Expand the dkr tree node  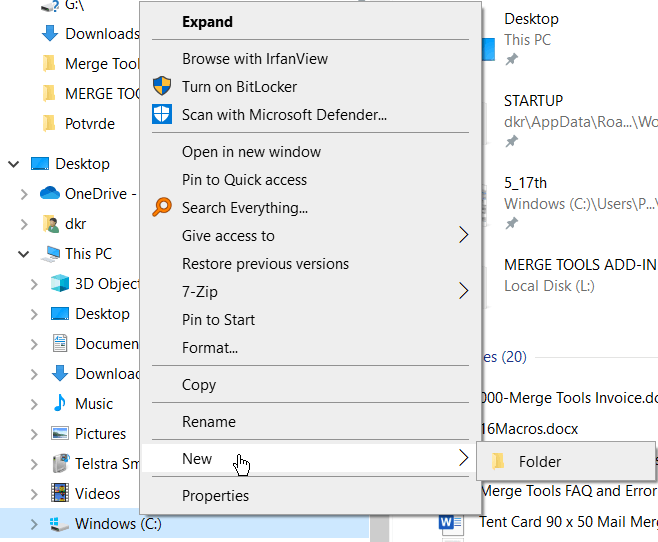(x=24, y=224)
